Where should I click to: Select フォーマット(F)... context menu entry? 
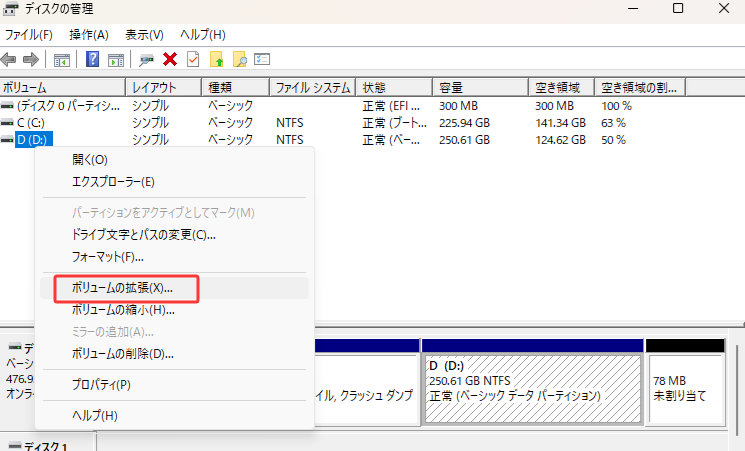(x=108, y=257)
